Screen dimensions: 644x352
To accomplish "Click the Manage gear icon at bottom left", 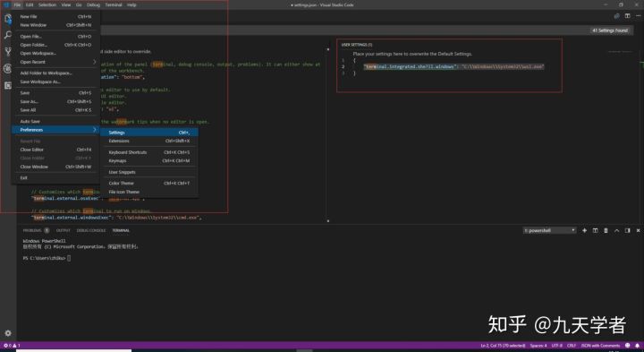I will click(x=8, y=333).
